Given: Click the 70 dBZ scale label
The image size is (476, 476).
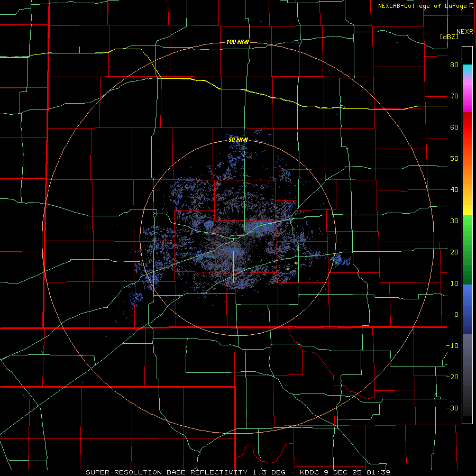Looking at the screenshot, I should tap(454, 96).
